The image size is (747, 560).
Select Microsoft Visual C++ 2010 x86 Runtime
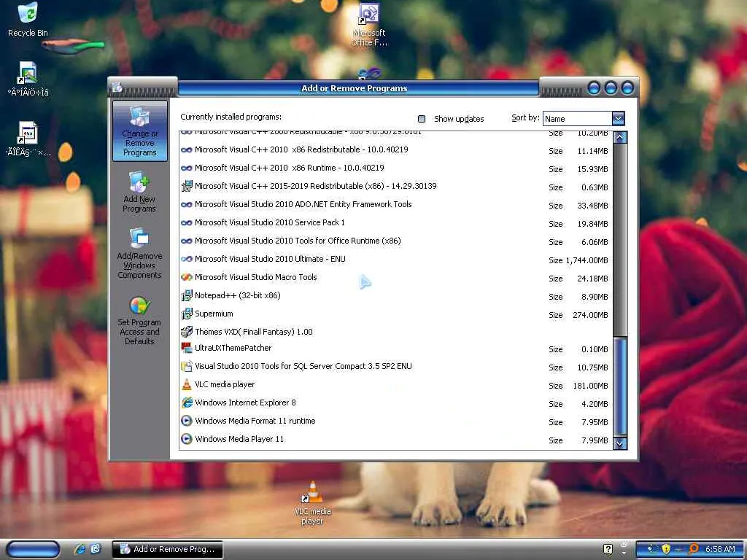click(x=395, y=168)
